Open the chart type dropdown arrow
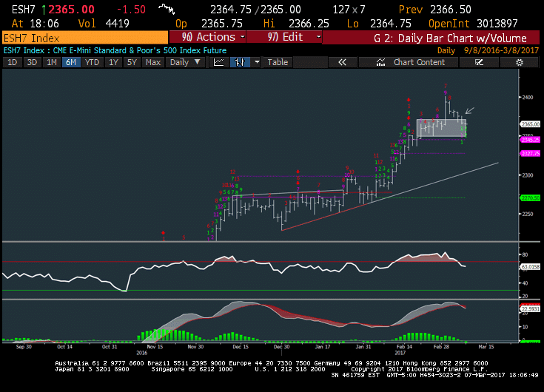 [x=257, y=62]
